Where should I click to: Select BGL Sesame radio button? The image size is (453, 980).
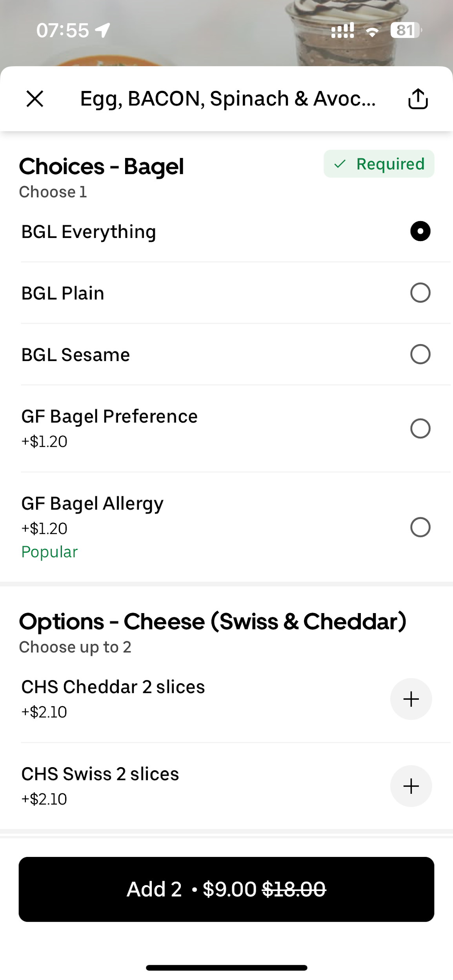pyautogui.click(x=420, y=354)
